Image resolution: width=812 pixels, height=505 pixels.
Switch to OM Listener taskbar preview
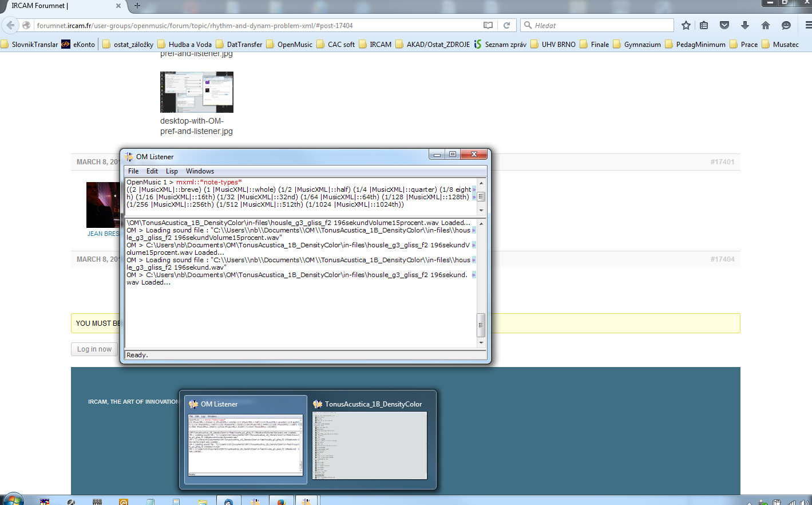[245, 440]
